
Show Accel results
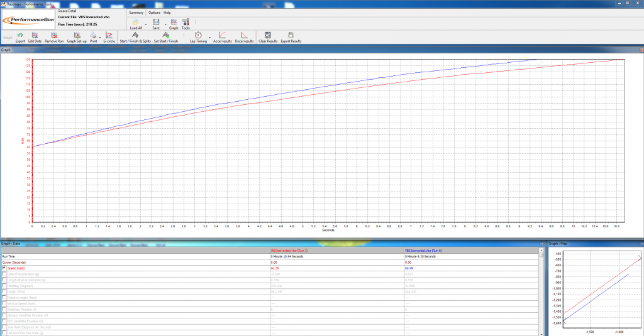(222, 36)
